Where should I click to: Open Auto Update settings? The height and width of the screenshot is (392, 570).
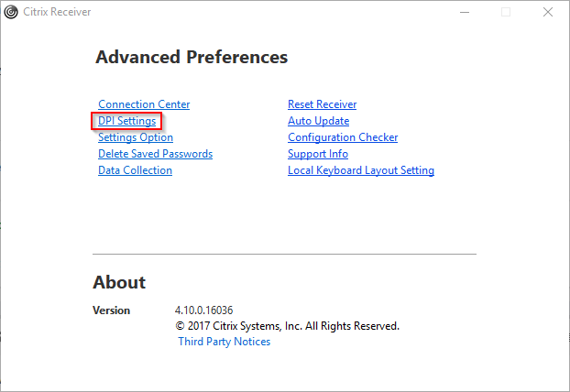pos(318,121)
